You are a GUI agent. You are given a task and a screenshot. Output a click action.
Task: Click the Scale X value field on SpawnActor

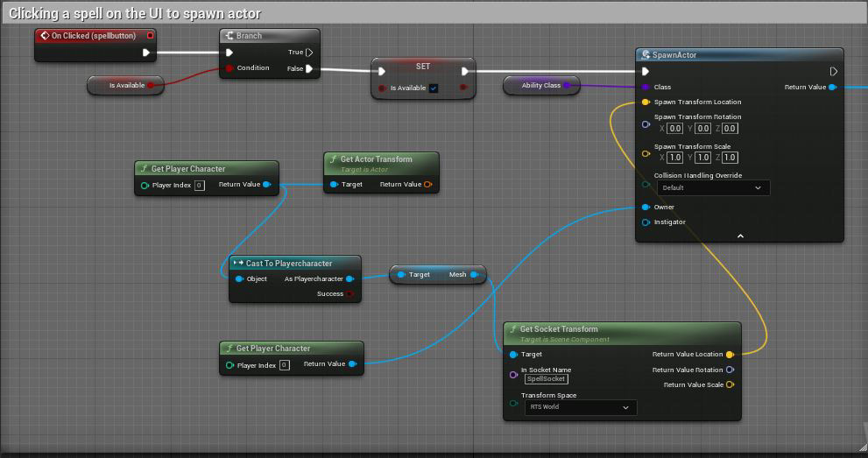(674, 158)
